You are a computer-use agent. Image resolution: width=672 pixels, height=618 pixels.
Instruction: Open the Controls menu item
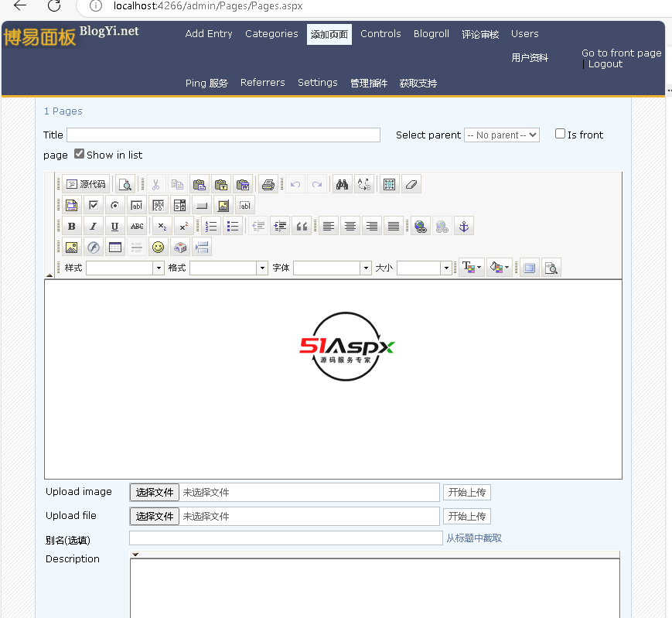[380, 34]
